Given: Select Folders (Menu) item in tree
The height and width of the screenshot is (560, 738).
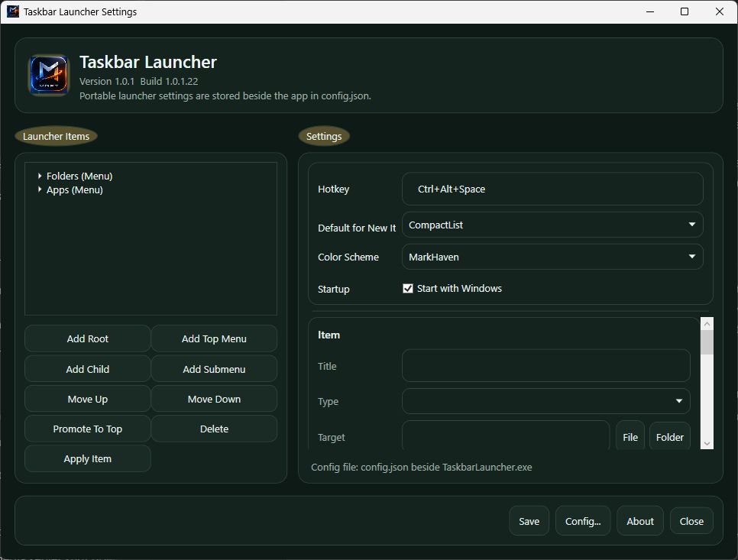Looking at the screenshot, I should [79, 176].
